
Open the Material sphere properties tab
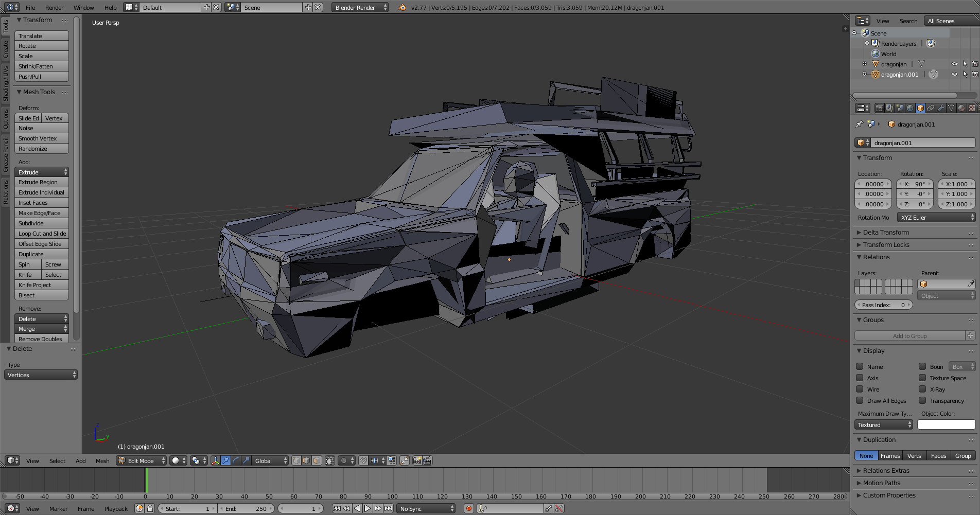[961, 108]
